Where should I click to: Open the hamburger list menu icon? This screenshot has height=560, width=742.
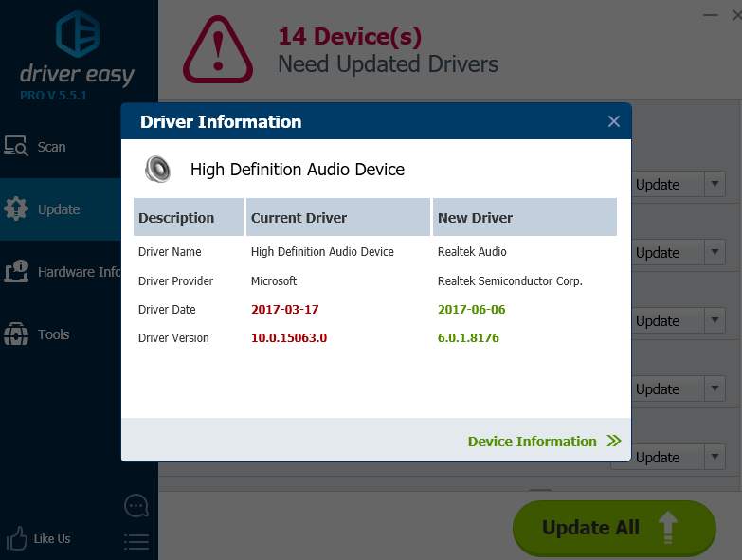click(136, 542)
